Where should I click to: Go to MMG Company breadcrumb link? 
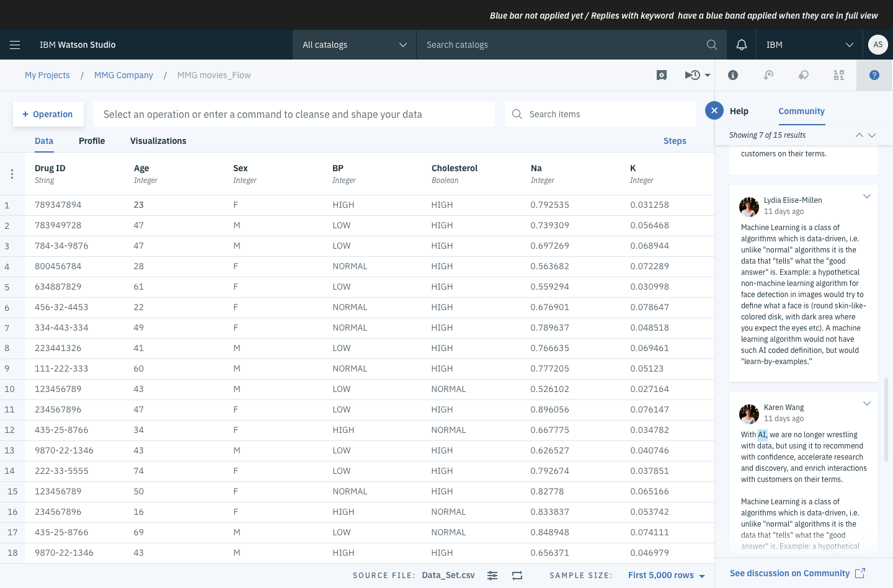123,75
